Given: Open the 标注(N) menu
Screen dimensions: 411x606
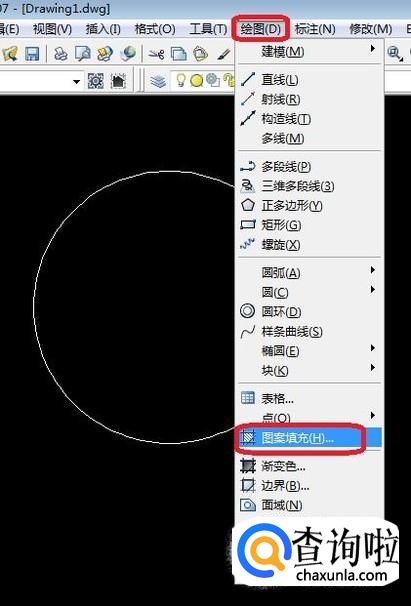Looking at the screenshot, I should pyautogui.click(x=315, y=29).
